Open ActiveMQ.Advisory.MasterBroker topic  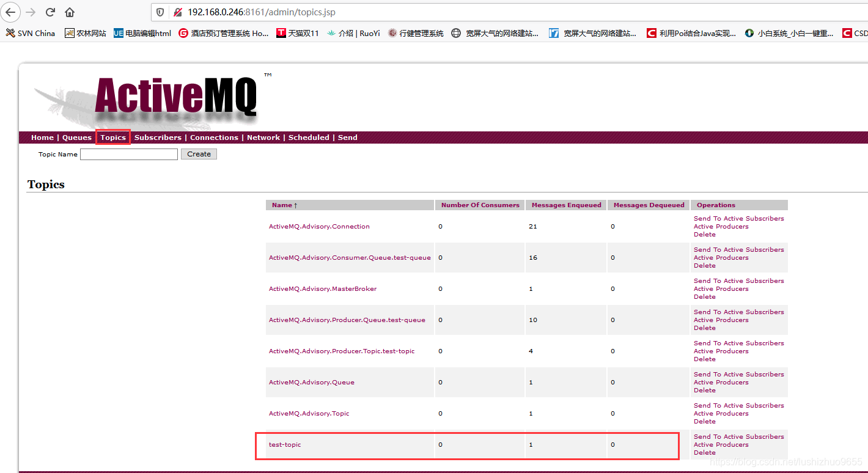click(x=323, y=289)
